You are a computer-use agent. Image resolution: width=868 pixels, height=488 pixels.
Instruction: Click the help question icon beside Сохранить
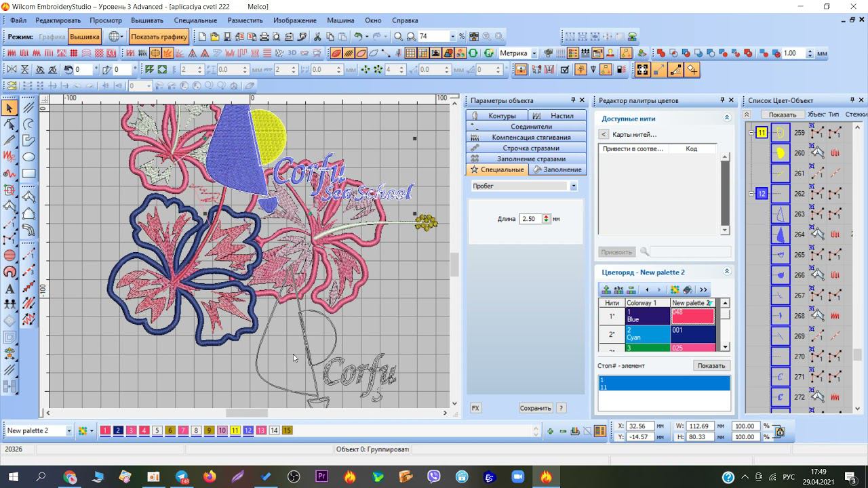pyautogui.click(x=561, y=408)
